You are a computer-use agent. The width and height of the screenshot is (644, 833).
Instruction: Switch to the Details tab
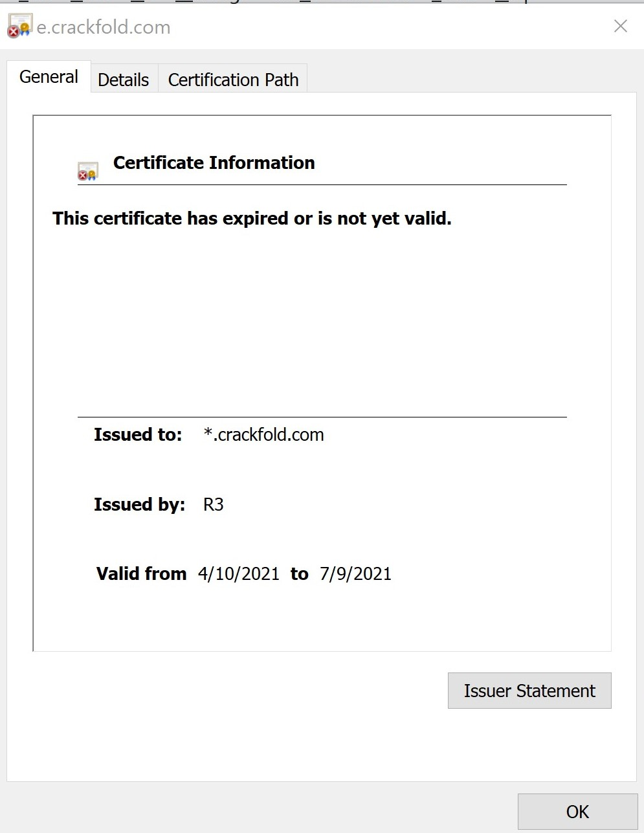[x=123, y=80]
